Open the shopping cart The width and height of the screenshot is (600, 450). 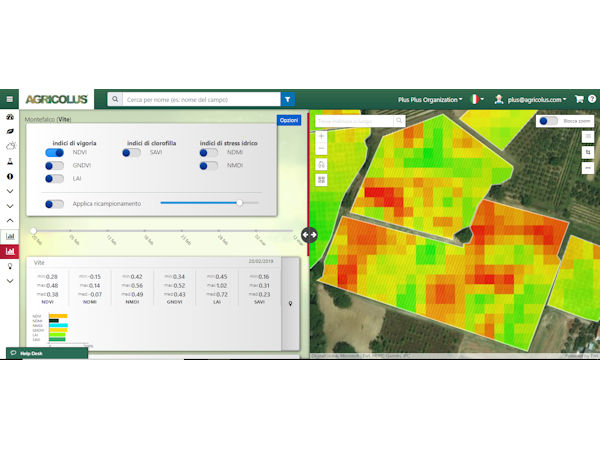click(579, 99)
